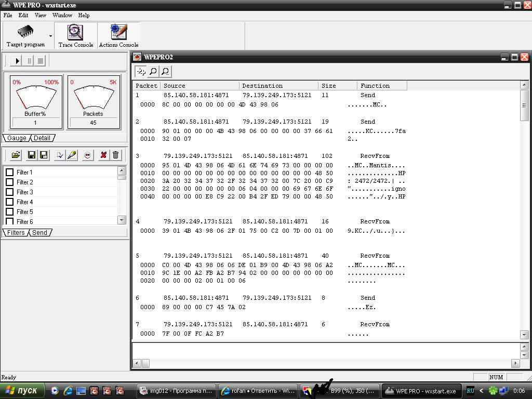This screenshot has width=532, height=399.
Task: Launch Windows Media Player from quick launch
Action: 55,391
